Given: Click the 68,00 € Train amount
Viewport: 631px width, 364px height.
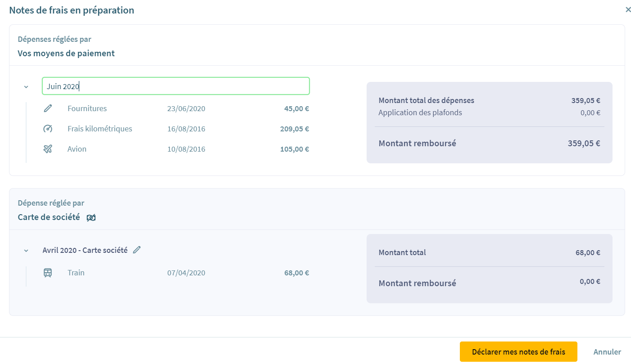Looking at the screenshot, I should tap(296, 273).
